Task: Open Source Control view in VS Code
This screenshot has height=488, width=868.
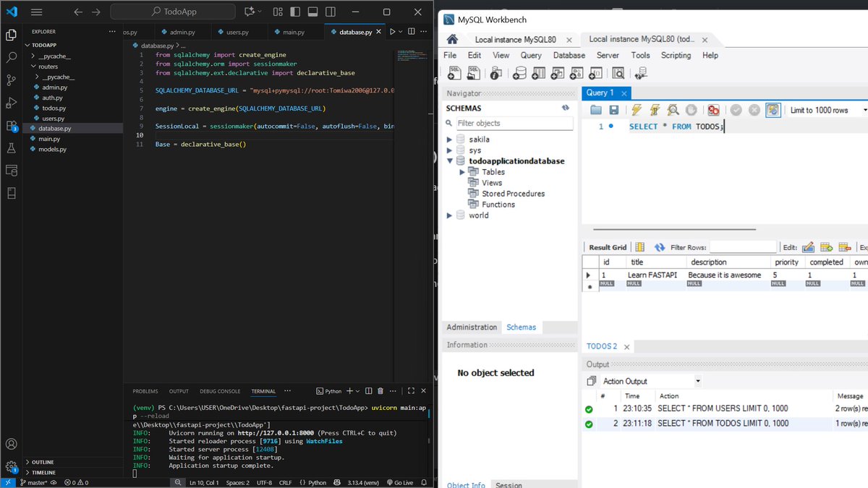Action: [11, 80]
